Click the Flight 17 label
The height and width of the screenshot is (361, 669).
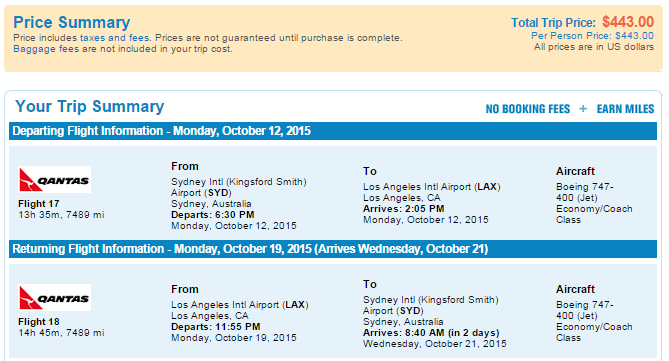pos(39,204)
